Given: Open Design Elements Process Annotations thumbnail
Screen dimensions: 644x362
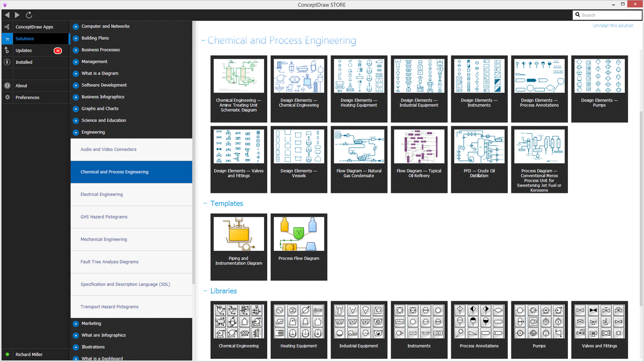Looking at the screenshot, I should (x=539, y=76).
